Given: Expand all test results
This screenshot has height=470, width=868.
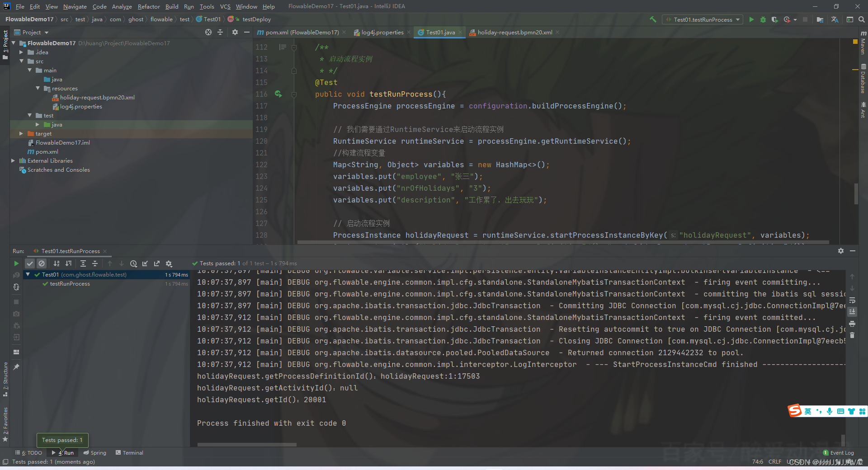Looking at the screenshot, I should pyautogui.click(x=83, y=263).
